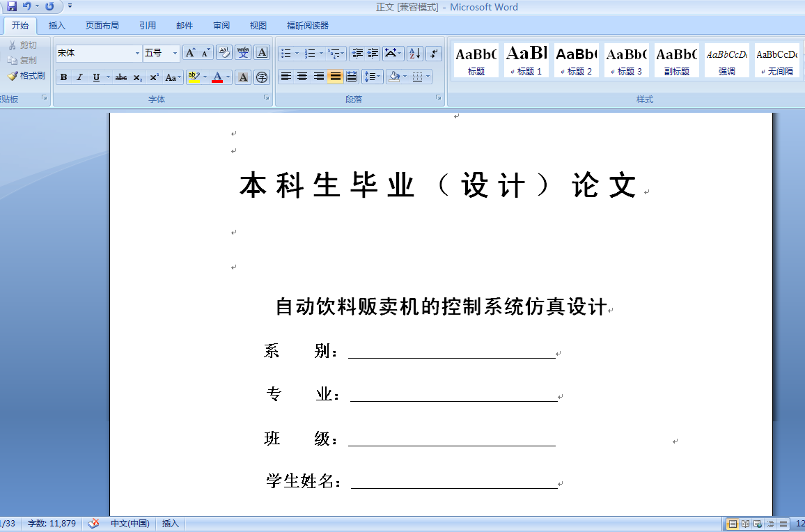
Task: Open the 福昕阅读器 tab
Action: (308, 25)
